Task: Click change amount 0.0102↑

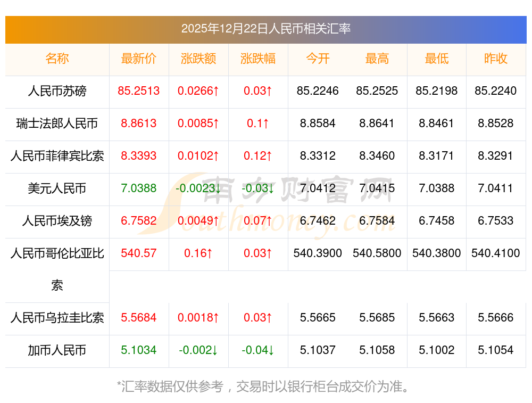Action: click(198, 155)
